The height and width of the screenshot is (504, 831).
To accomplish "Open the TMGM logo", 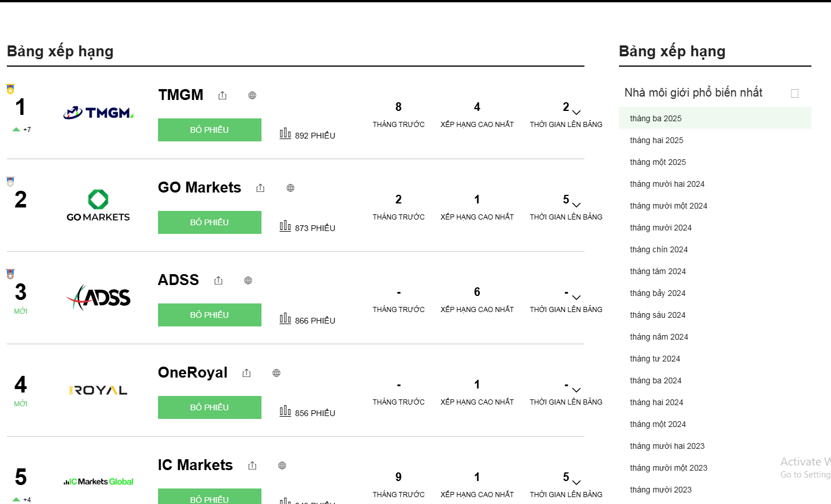I will pyautogui.click(x=98, y=113).
